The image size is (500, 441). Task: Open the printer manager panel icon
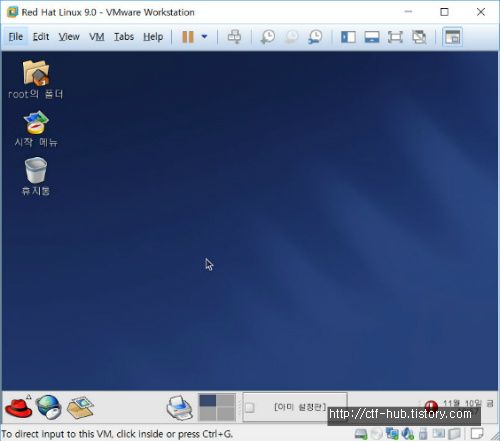point(180,407)
